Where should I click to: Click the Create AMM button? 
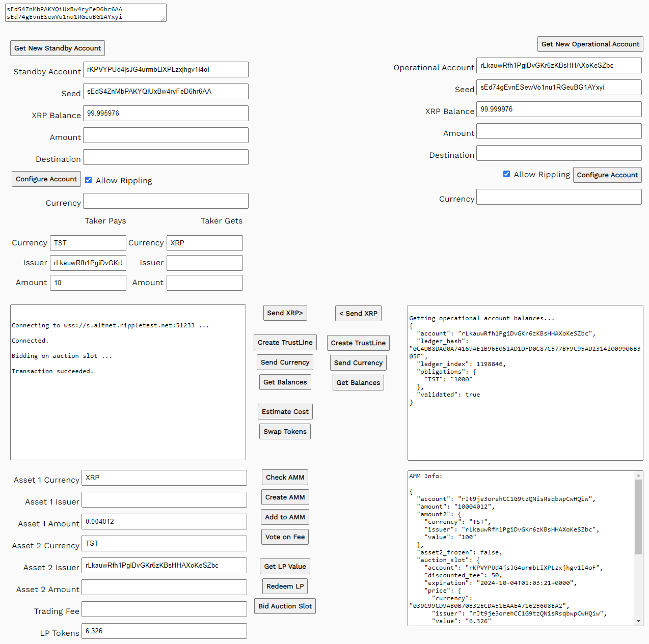(285, 497)
